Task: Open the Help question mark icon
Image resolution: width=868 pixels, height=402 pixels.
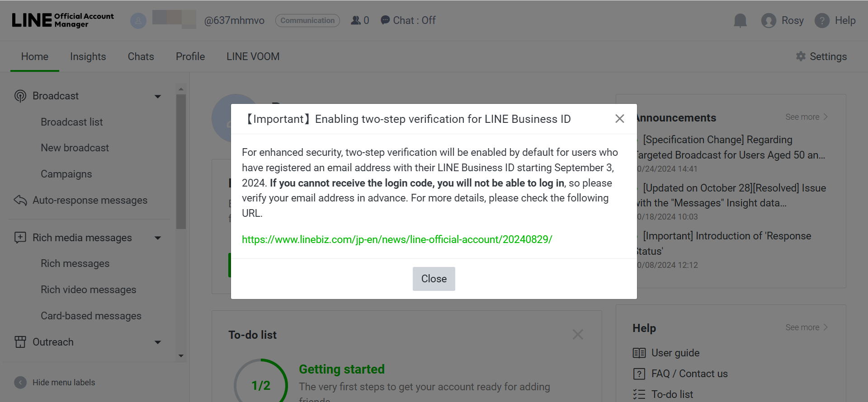Action: (x=822, y=20)
